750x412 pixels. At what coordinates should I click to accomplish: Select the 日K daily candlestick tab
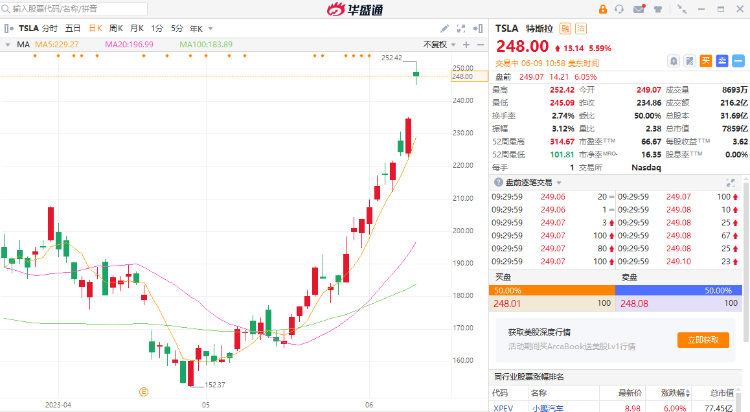click(x=96, y=29)
